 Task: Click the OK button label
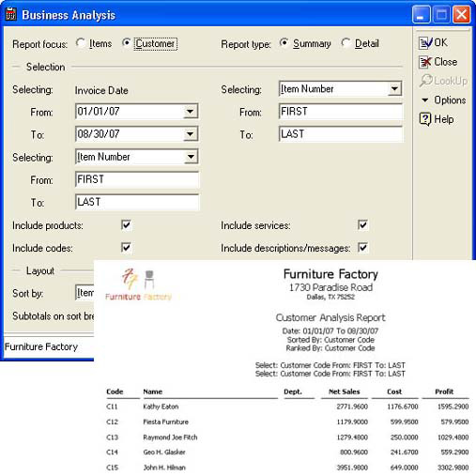pos(440,42)
